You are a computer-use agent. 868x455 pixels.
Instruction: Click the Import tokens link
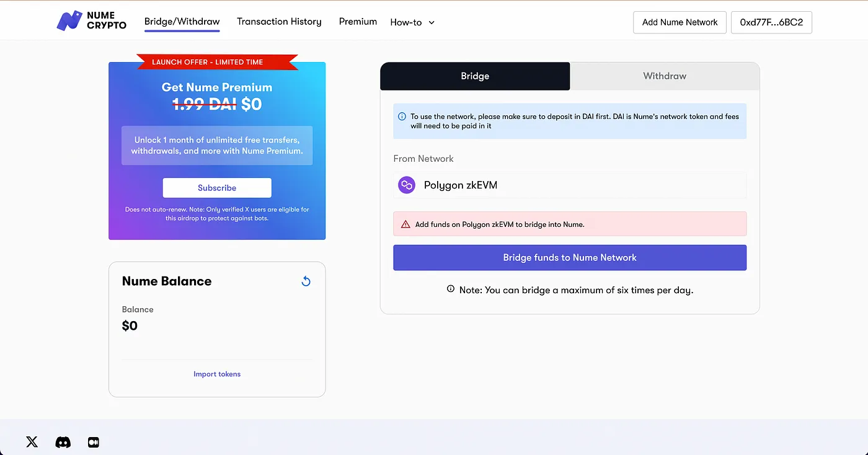click(217, 374)
